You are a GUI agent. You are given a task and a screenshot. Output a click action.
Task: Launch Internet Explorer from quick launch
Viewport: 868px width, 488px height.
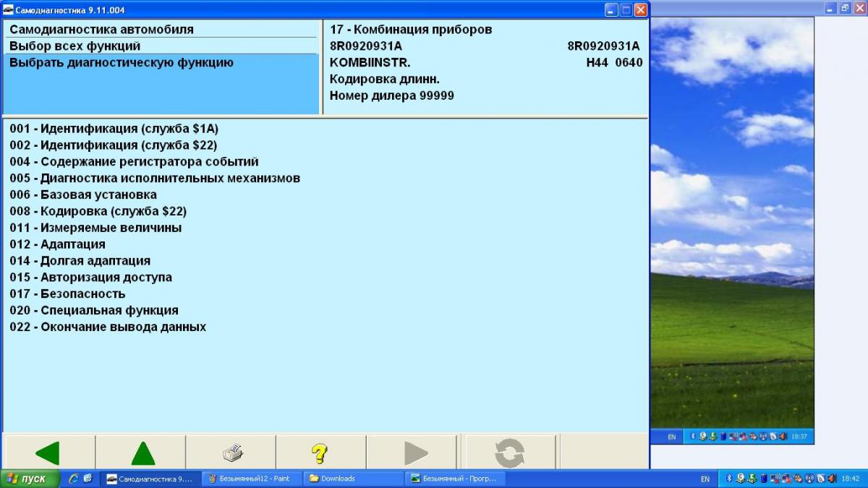tap(74, 479)
